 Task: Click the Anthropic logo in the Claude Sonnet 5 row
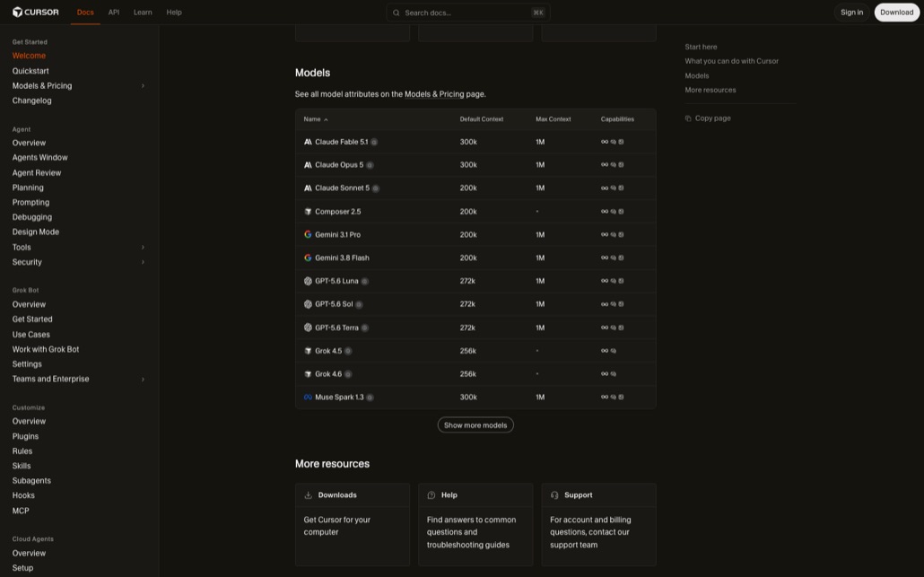pos(308,188)
